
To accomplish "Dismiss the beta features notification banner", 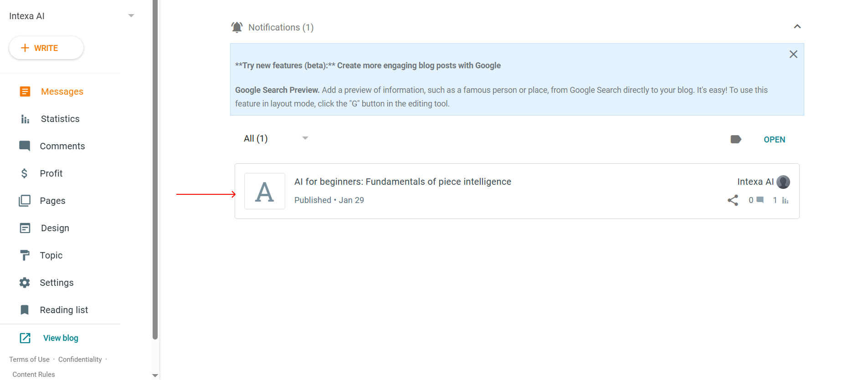I will point(793,54).
